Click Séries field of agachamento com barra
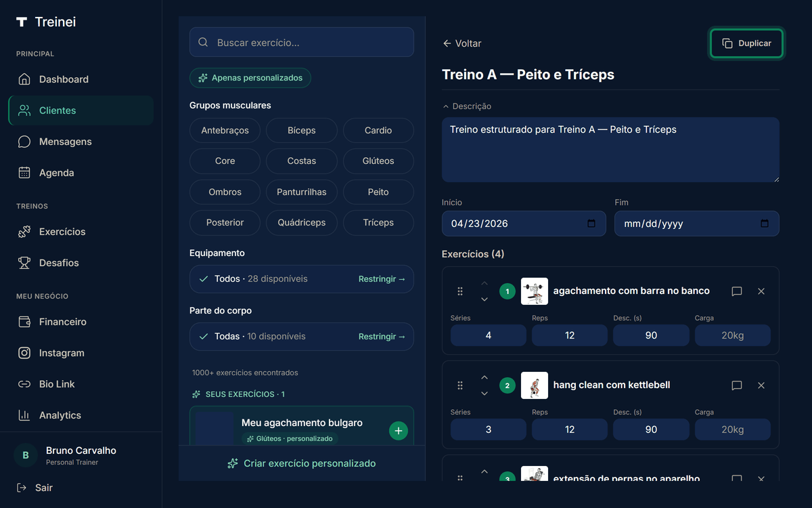812x508 pixels. pos(489,335)
